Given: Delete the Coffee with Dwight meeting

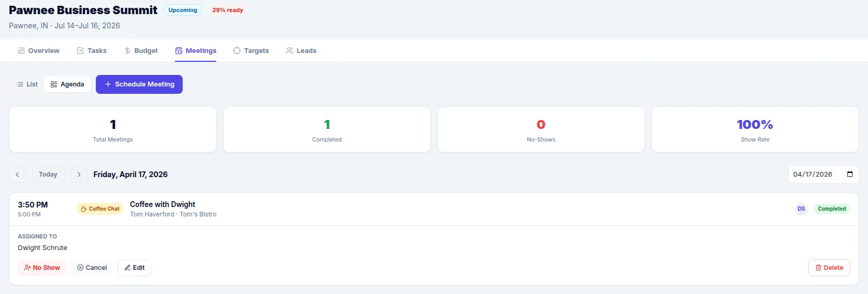Looking at the screenshot, I should [x=829, y=268].
